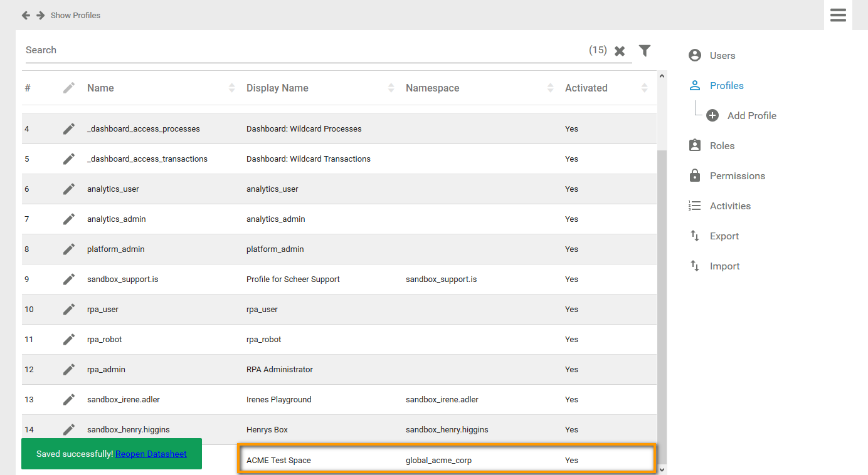Image resolution: width=868 pixels, height=475 pixels.
Task: Click pencil icon for platform_admin row
Action: [x=69, y=249]
